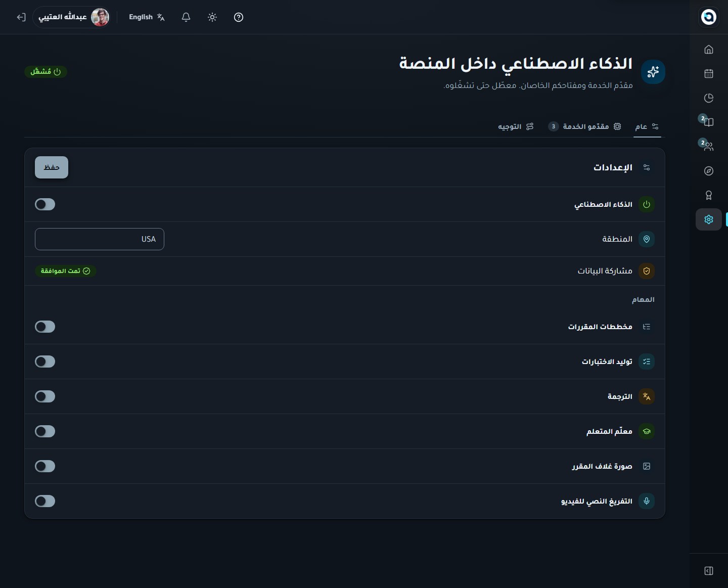Enable the الترجمة toggle
The image size is (728, 588).
[x=45, y=396]
